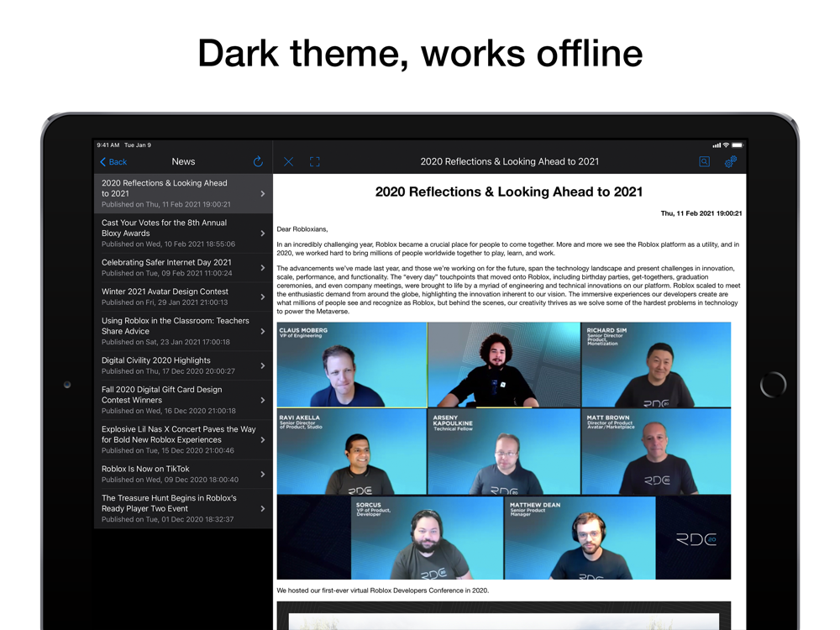Open 'Celebrating Safer Internet Day 2021' item
This screenshot has width=840, height=630.
pyautogui.click(x=183, y=267)
